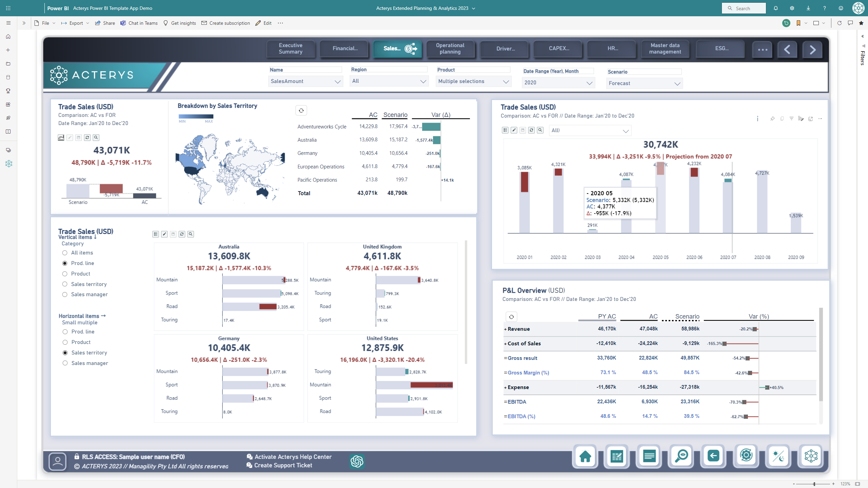Open the Scenario dropdown showing Forecast

click(644, 83)
